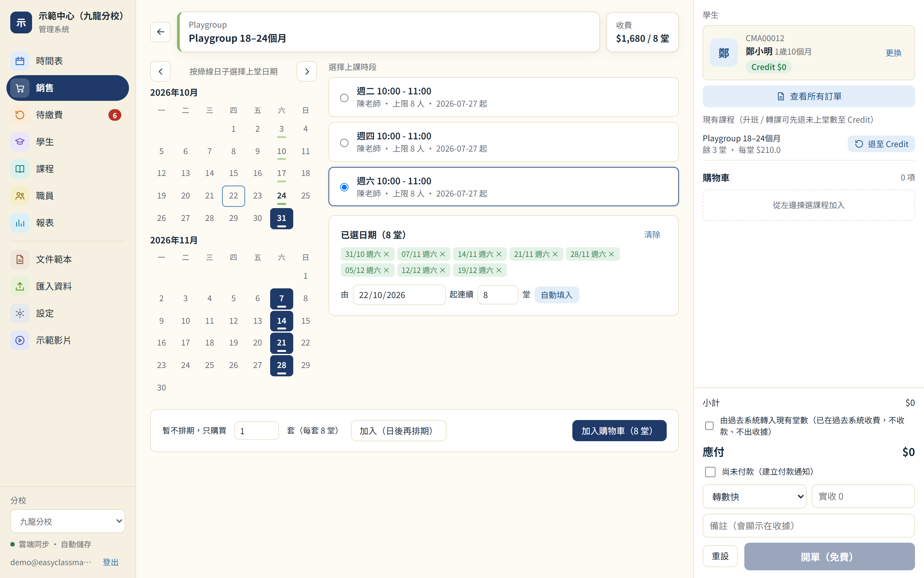This screenshot has width=924, height=578.
Task: Open the 學生 sidebar menu item
Action: tap(68, 142)
